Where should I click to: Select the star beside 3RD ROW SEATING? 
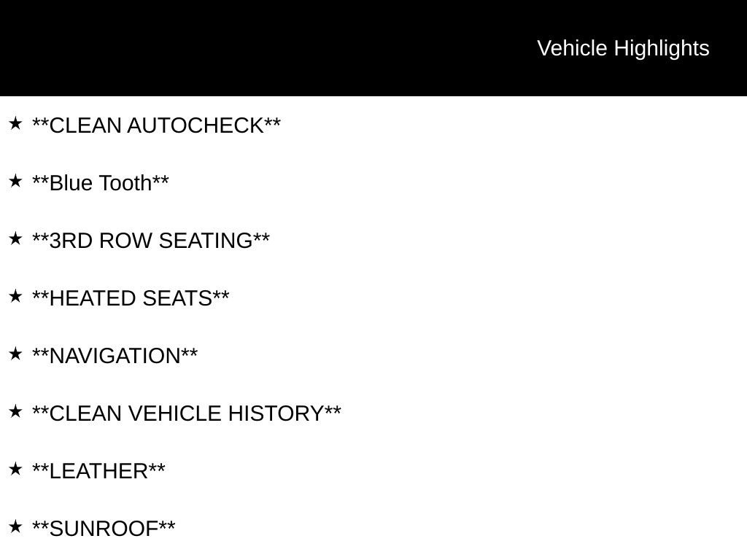(x=15, y=239)
